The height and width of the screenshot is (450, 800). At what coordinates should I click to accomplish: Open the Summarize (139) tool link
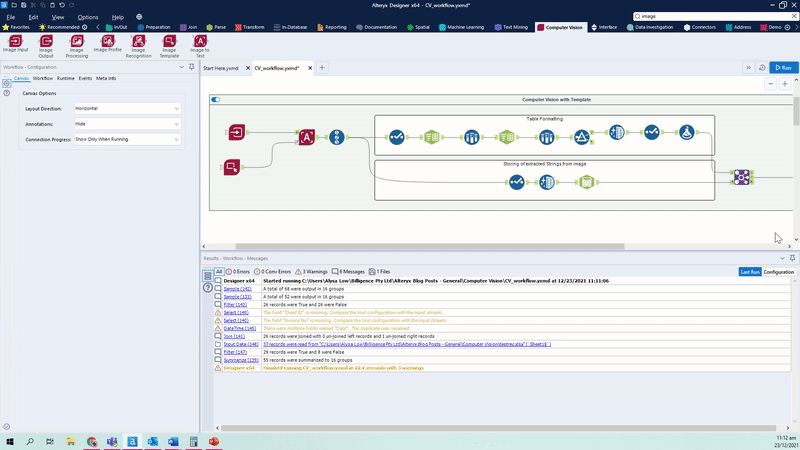click(241, 360)
